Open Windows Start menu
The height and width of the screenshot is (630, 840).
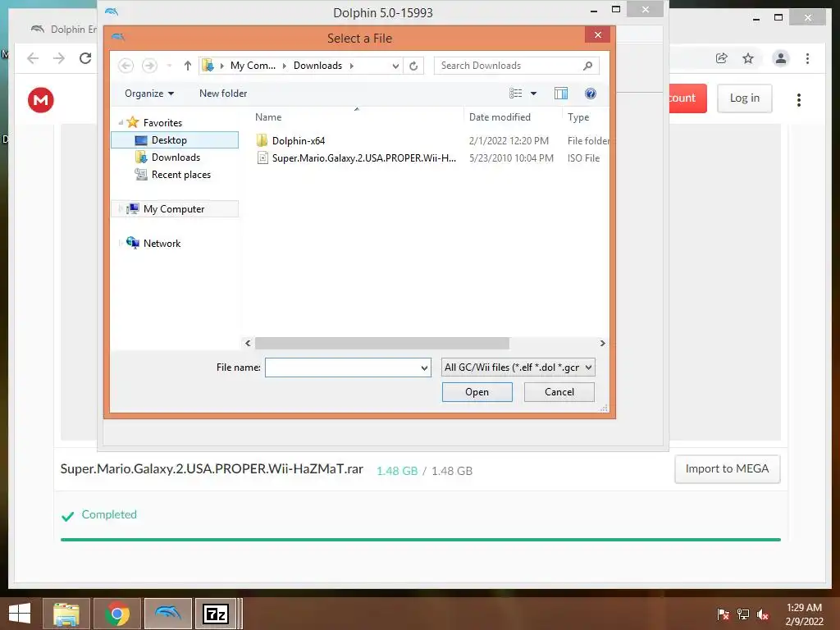(x=20, y=614)
